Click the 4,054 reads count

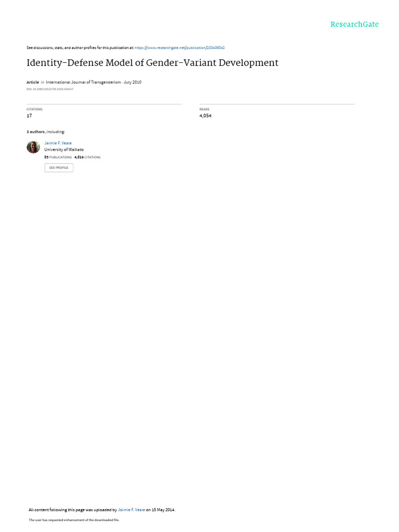[x=205, y=116]
